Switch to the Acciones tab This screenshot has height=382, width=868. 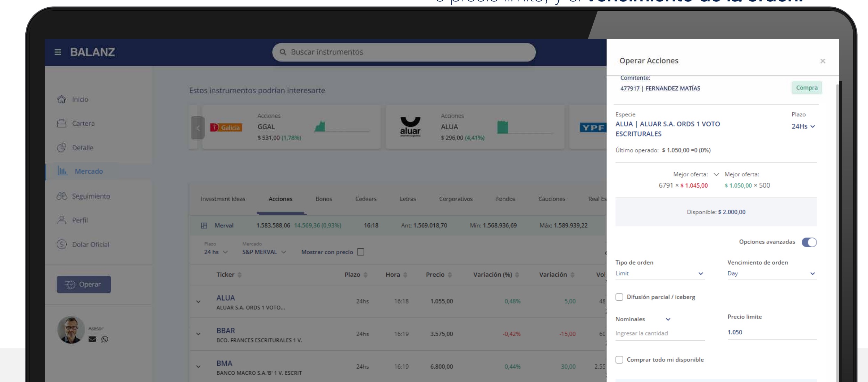281,199
